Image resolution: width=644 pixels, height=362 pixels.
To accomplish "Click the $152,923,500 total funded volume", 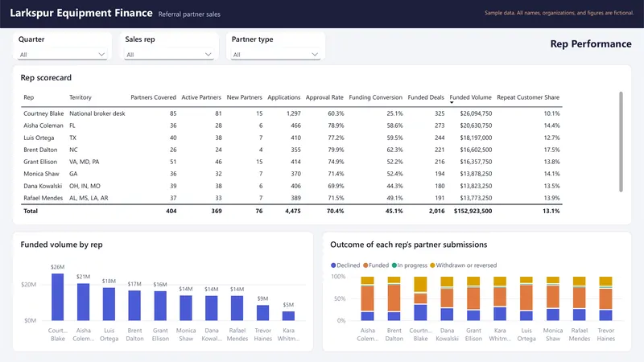I will [473, 211].
